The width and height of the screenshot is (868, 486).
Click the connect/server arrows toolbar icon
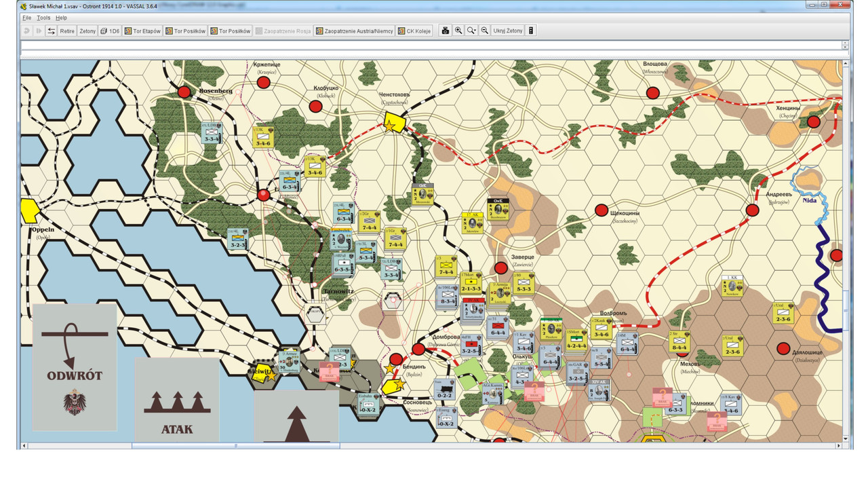(51, 31)
